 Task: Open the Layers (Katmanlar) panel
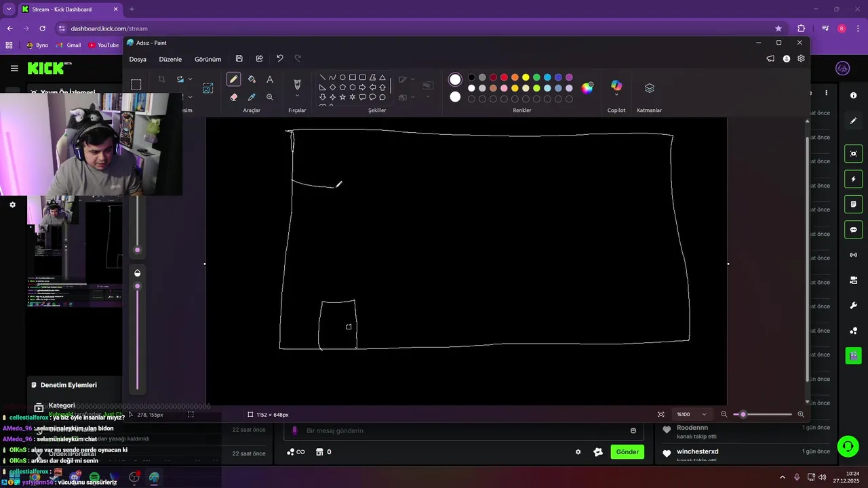point(649,88)
